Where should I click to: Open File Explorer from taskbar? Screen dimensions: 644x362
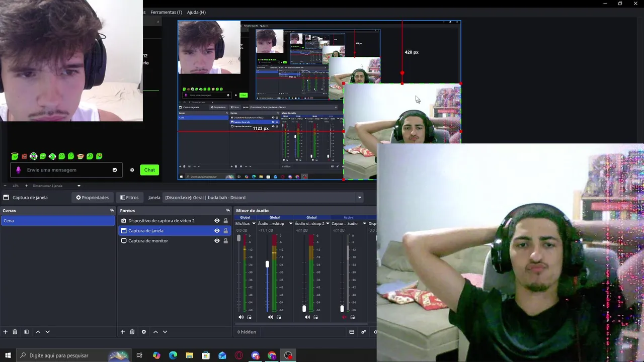189,355
